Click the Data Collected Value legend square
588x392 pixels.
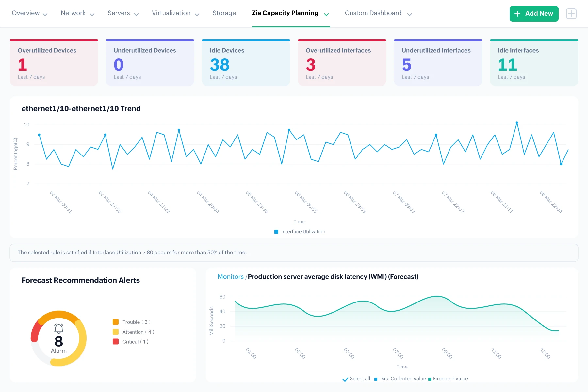click(x=376, y=379)
